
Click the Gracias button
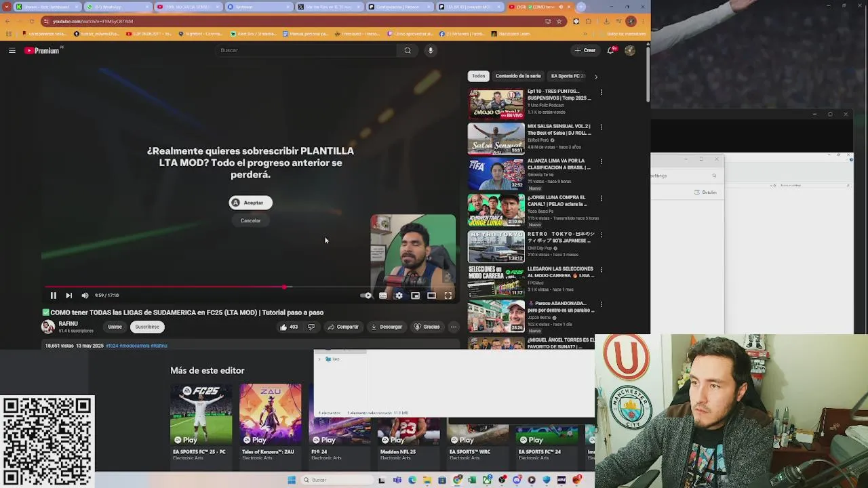[427, 327]
